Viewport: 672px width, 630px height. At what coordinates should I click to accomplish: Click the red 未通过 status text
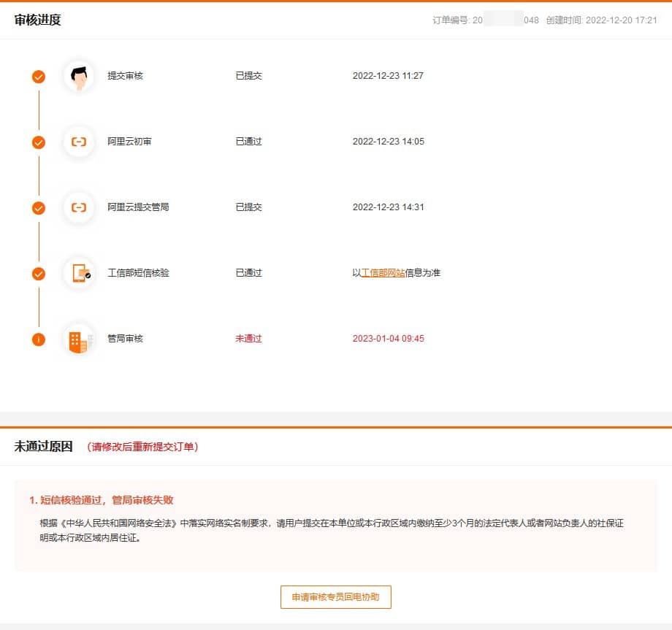click(248, 339)
